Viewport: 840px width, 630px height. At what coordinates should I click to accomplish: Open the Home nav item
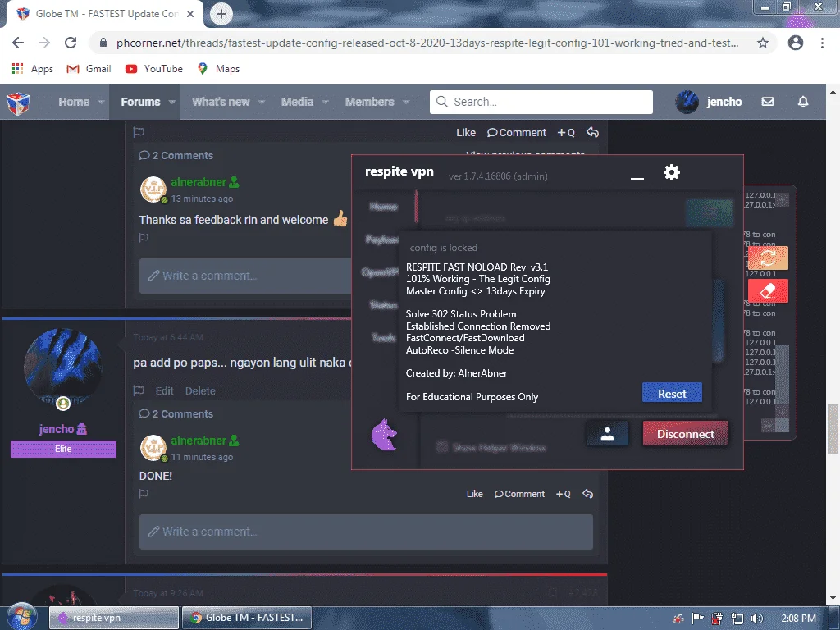click(74, 102)
